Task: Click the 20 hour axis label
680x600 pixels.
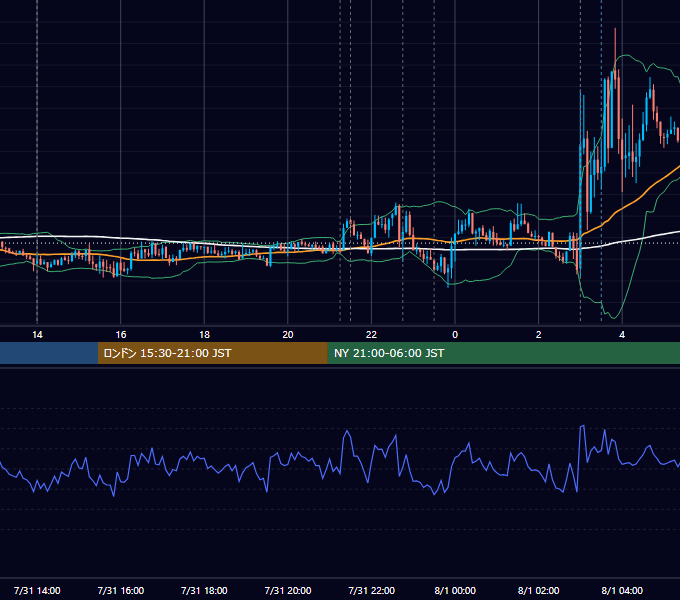Action: pos(288,335)
